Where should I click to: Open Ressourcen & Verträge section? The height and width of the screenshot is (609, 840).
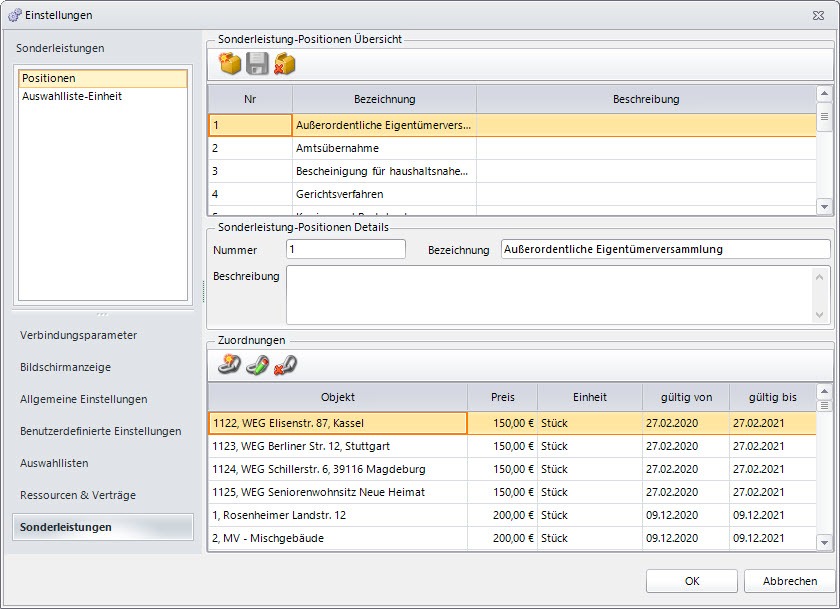coord(78,495)
